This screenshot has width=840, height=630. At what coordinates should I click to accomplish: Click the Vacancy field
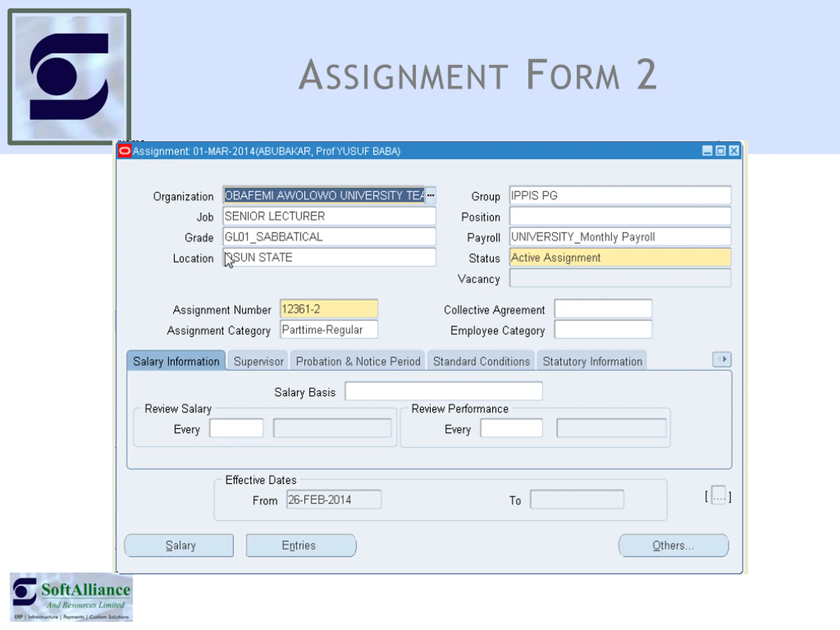620,278
